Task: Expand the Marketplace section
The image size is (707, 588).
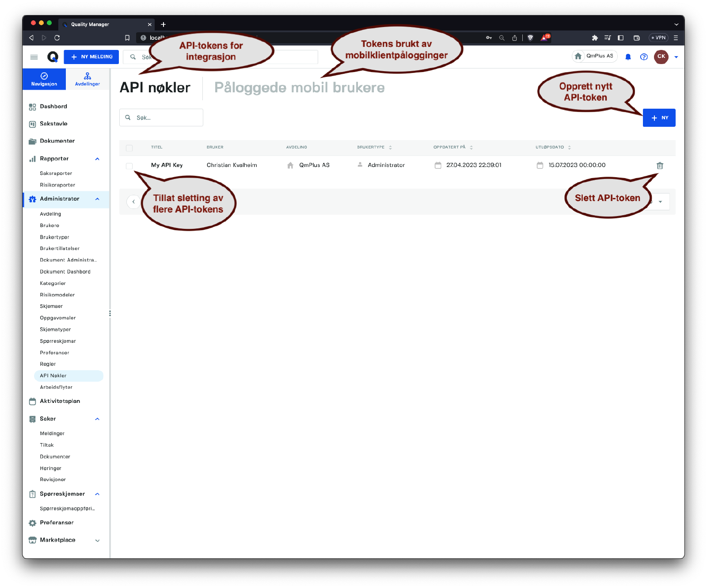Action: (97, 540)
